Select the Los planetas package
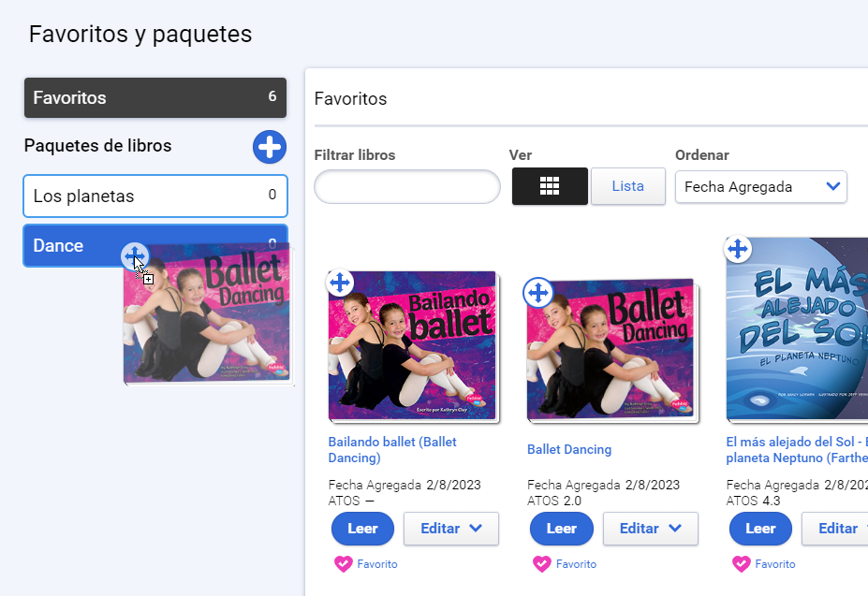 click(x=155, y=196)
